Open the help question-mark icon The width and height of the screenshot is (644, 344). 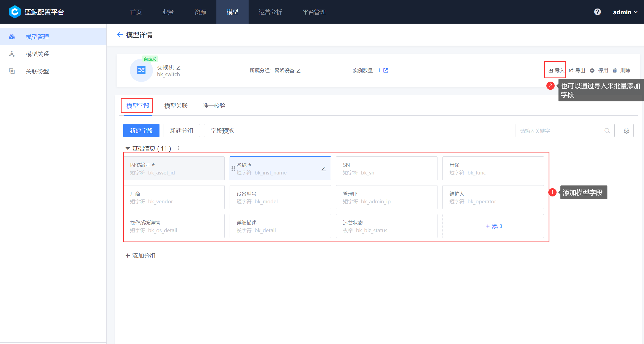pos(597,12)
